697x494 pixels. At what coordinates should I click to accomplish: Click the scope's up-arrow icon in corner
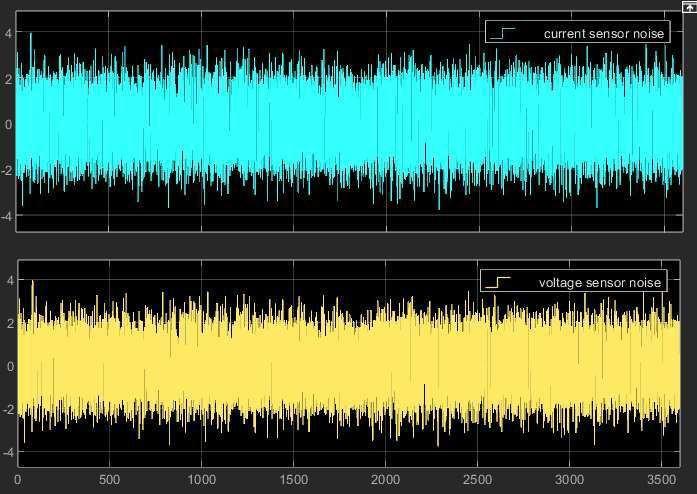(x=690, y=7)
